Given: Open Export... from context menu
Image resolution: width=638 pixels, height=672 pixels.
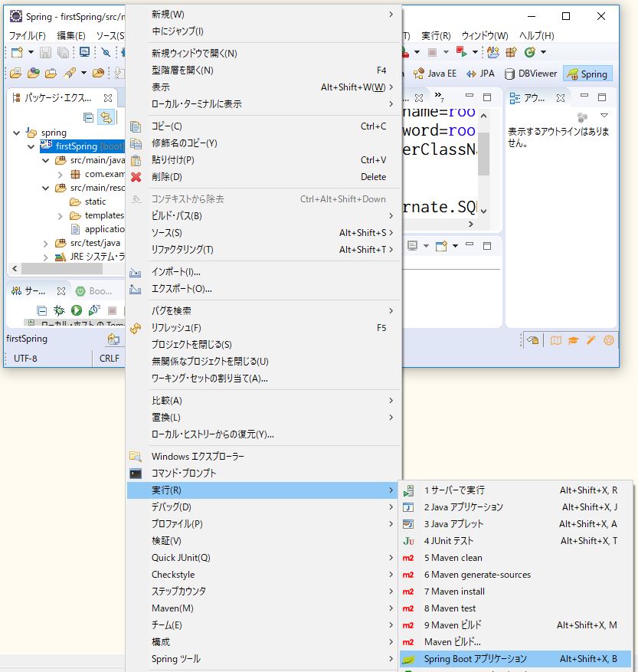Looking at the screenshot, I should (x=263, y=289).
